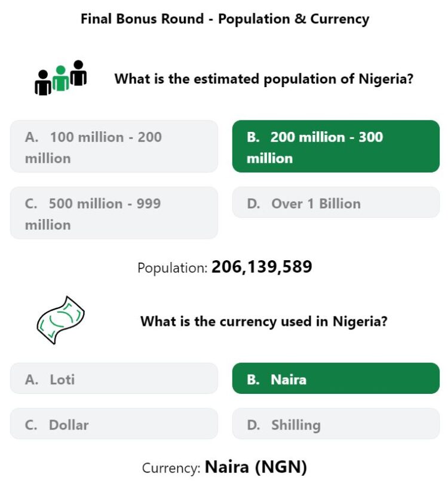Click the population figure 206,139,589

coord(262,267)
